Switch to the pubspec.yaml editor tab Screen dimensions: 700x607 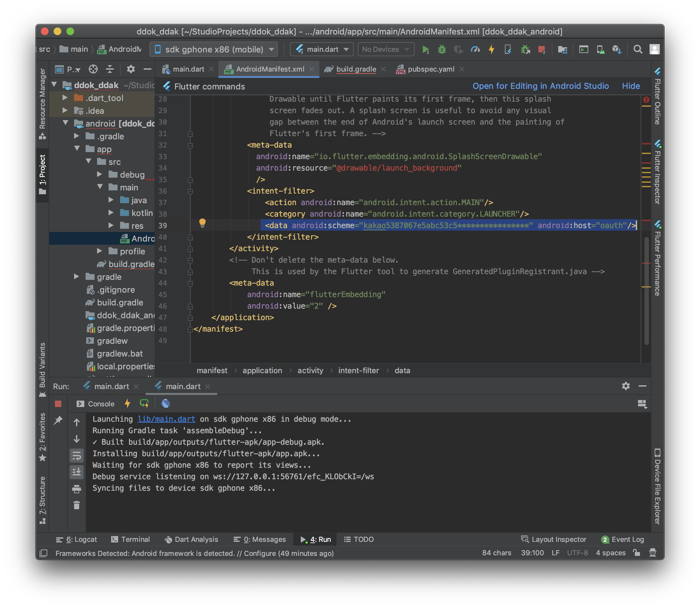430,69
